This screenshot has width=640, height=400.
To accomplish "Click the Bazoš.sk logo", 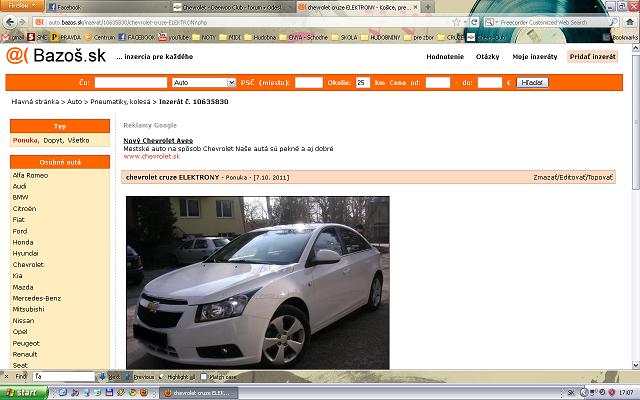I will [x=56, y=56].
